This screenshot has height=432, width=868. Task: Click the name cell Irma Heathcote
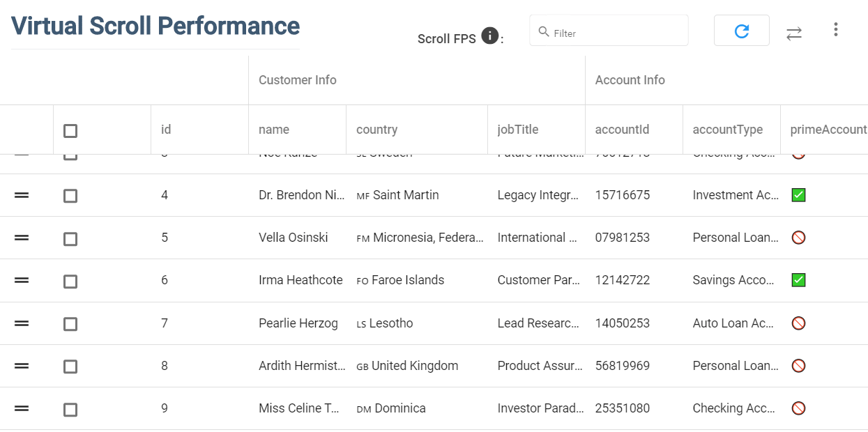pyautogui.click(x=300, y=280)
